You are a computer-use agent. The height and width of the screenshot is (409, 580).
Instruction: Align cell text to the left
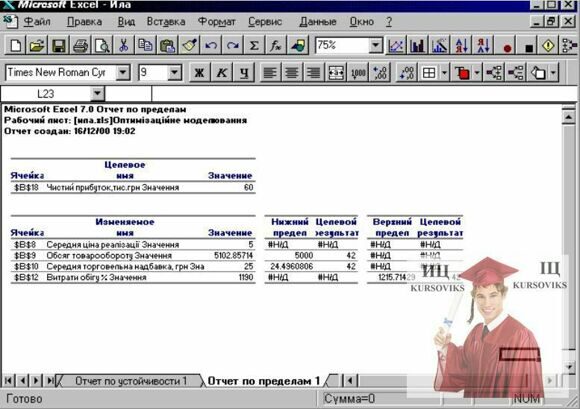pos(270,72)
